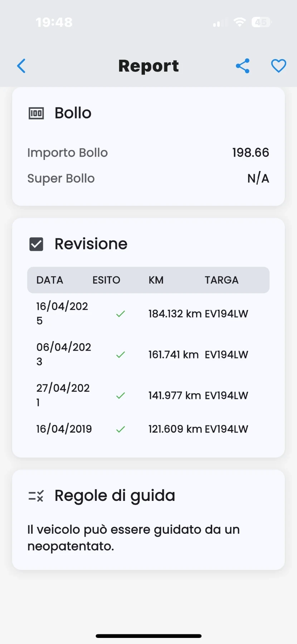The image size is (297, 644).
Task: Tap the Bollo banknote icon
Action: [x=36, y=113]
